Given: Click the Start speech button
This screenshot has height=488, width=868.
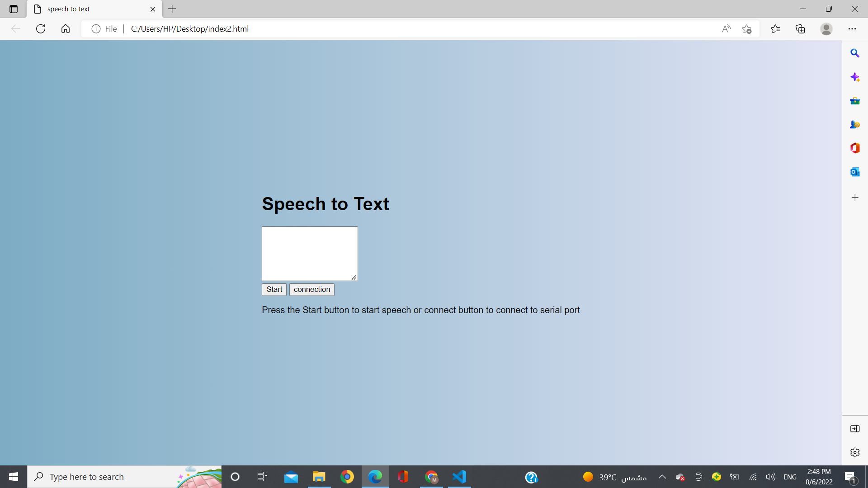Looking at the screenshot, I should click(x=274, y=290).
